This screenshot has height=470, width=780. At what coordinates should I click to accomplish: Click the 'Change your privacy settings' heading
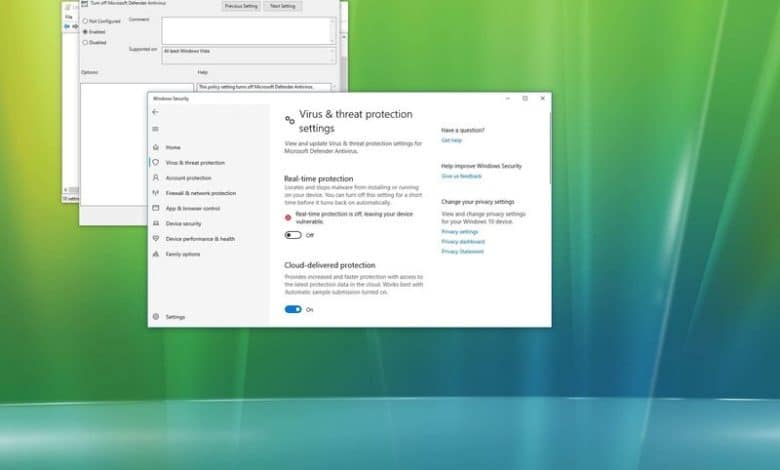[x=478, y=202]
